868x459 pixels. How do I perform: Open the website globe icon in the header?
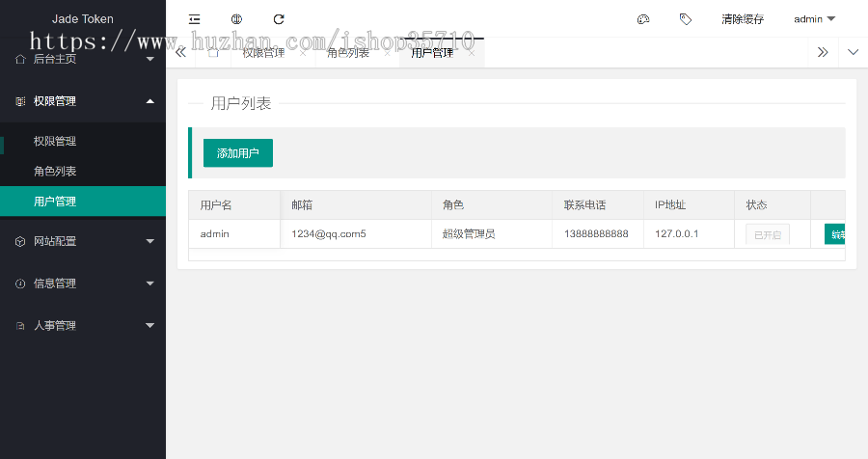[x=236, y=19]
